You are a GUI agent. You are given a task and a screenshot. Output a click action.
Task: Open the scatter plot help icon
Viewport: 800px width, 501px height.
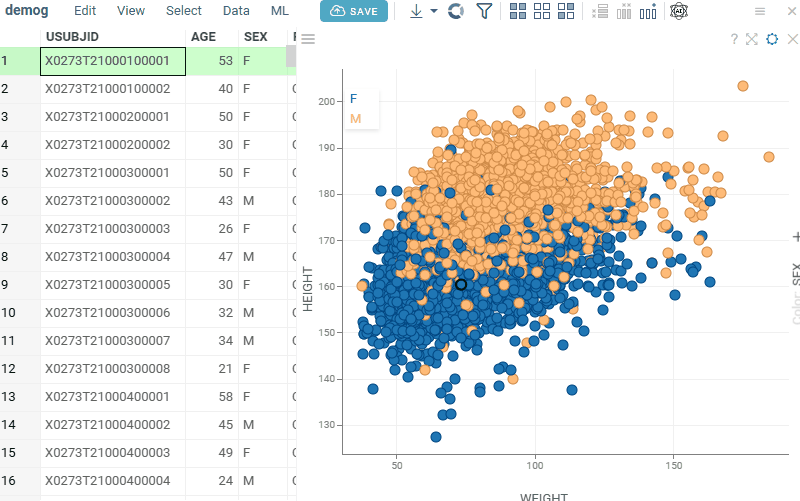[734, 39]
